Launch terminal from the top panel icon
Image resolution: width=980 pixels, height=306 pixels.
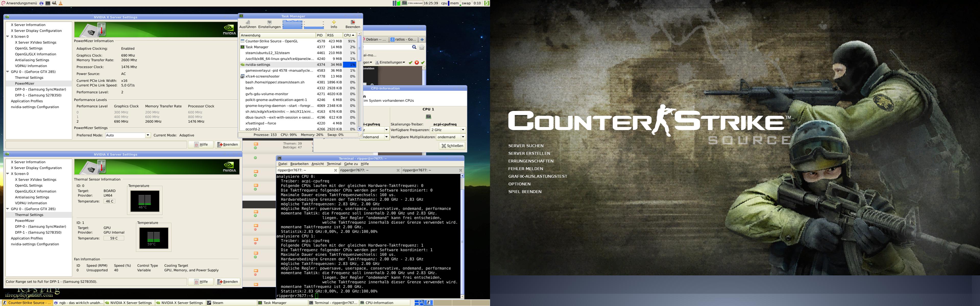[48, 3]
